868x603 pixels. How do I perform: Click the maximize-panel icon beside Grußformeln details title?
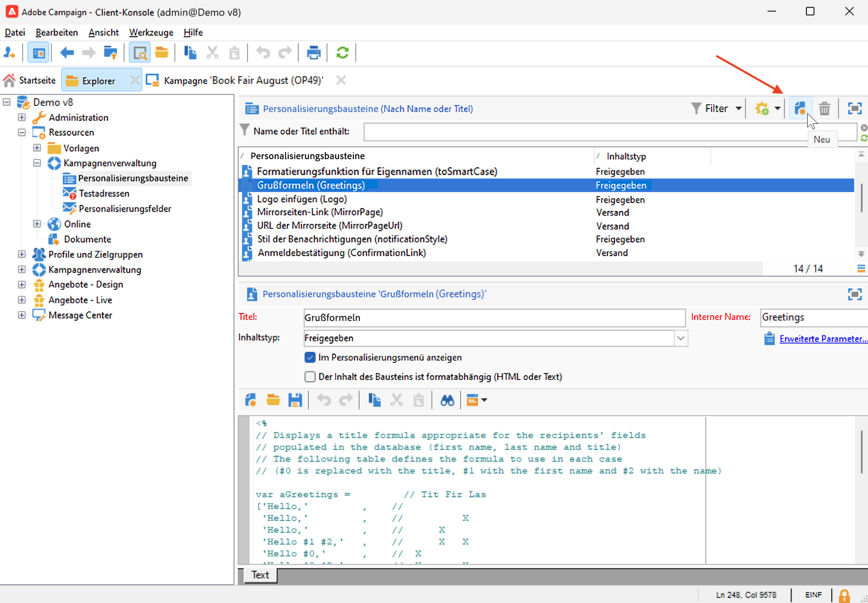854,294
